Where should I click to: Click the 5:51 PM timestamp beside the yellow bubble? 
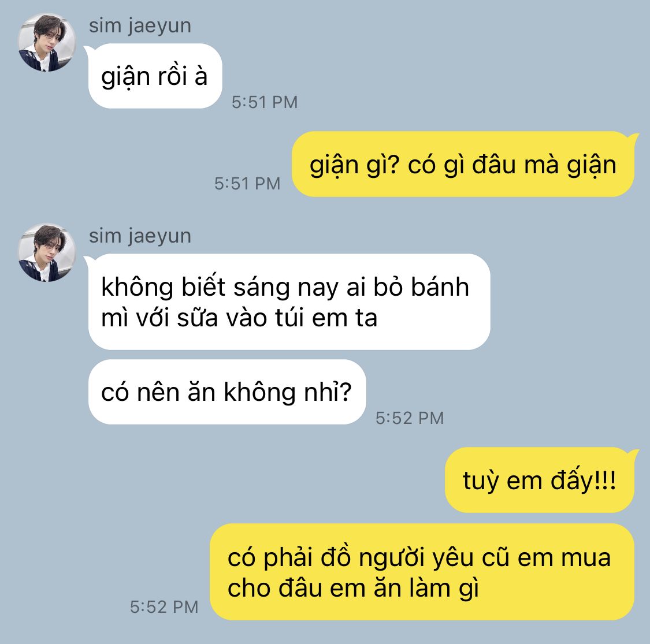247,184
